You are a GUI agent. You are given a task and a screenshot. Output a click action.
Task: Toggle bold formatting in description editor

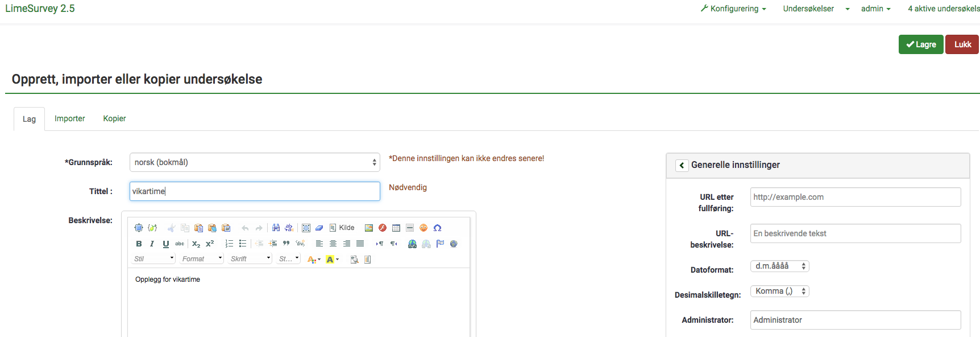139,244
